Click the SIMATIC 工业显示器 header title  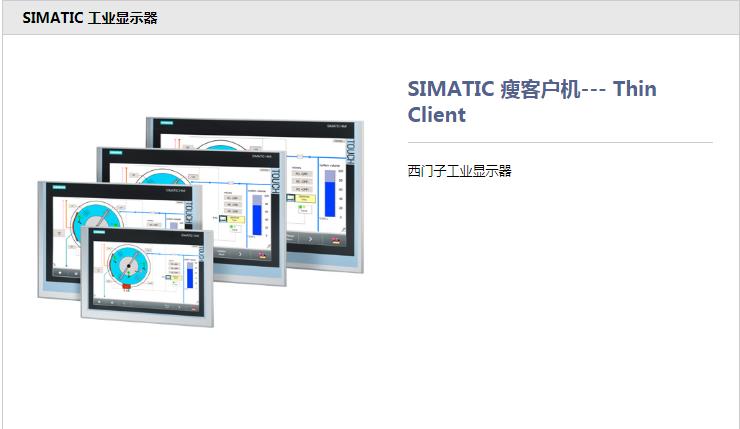pyautogui.click(x=90, y=18)
